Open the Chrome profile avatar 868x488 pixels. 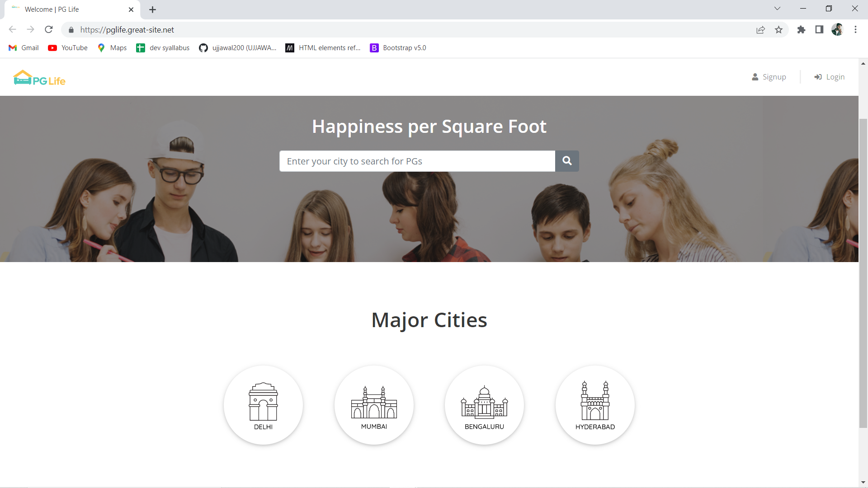(837, 30)
